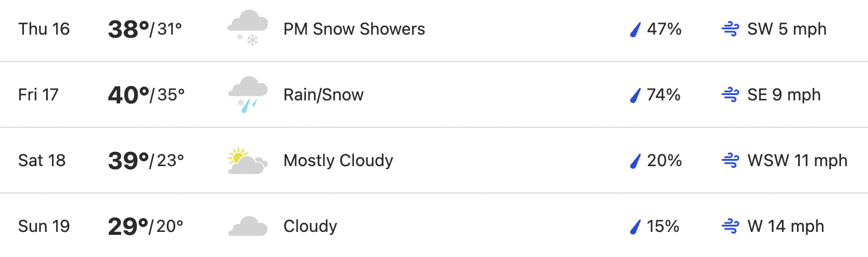Viewport: 868px width, 257px height.
Task: Click the raindrop icon beside 15%
Action: click(x=635, y=227)
